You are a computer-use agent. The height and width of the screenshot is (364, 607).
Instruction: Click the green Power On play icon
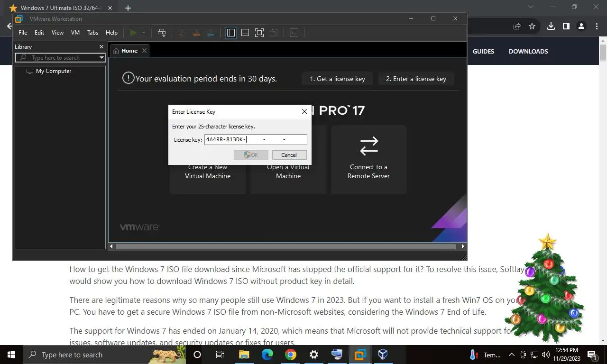tap(133, 33)
